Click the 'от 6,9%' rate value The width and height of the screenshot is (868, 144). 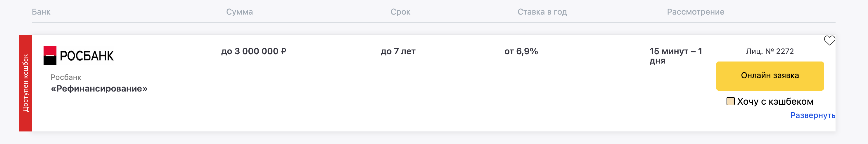tap(521, 51)
